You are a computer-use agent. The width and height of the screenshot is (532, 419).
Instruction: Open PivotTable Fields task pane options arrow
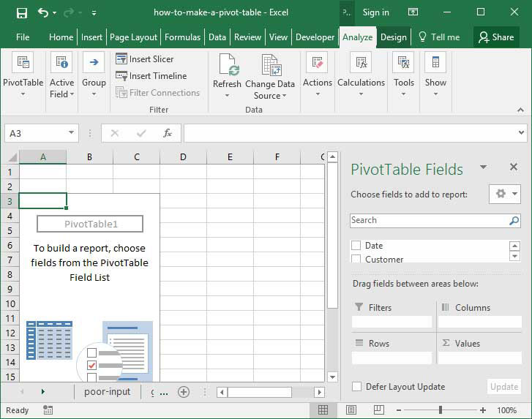[x=484, y=167]
